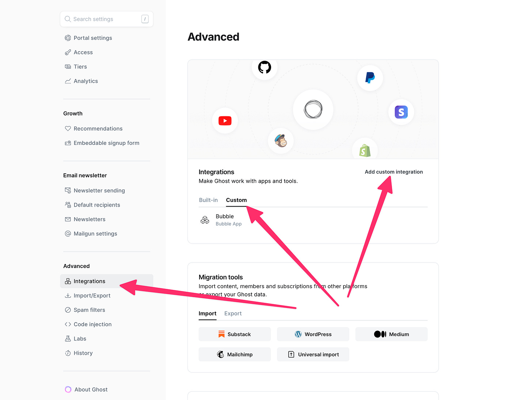Viewport: 532px width, 400px height.
Task: Click the Newsletter sending envelope icon
Action: pos(68,190)
